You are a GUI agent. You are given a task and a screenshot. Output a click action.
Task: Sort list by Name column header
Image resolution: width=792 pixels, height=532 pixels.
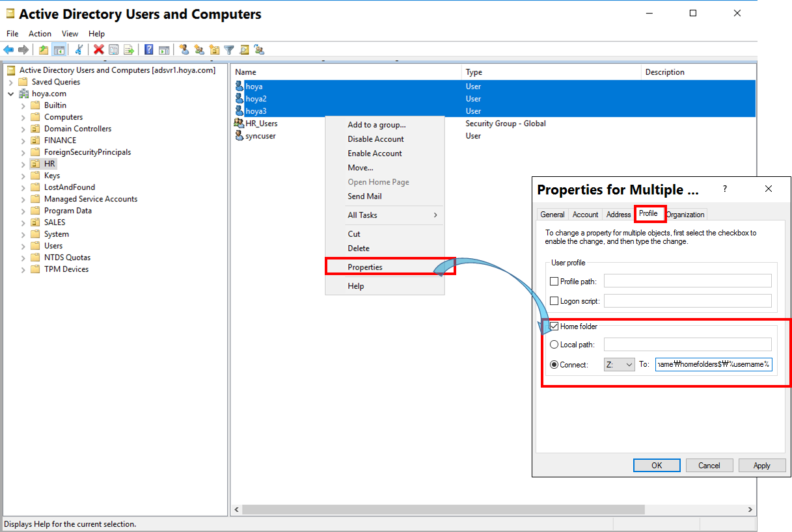[346, 72]
